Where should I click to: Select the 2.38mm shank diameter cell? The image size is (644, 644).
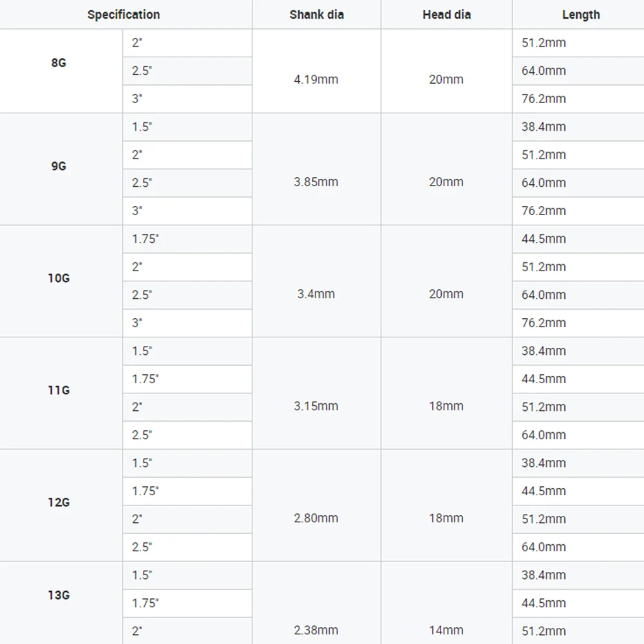pyautogui.click(x=316, y=630)
